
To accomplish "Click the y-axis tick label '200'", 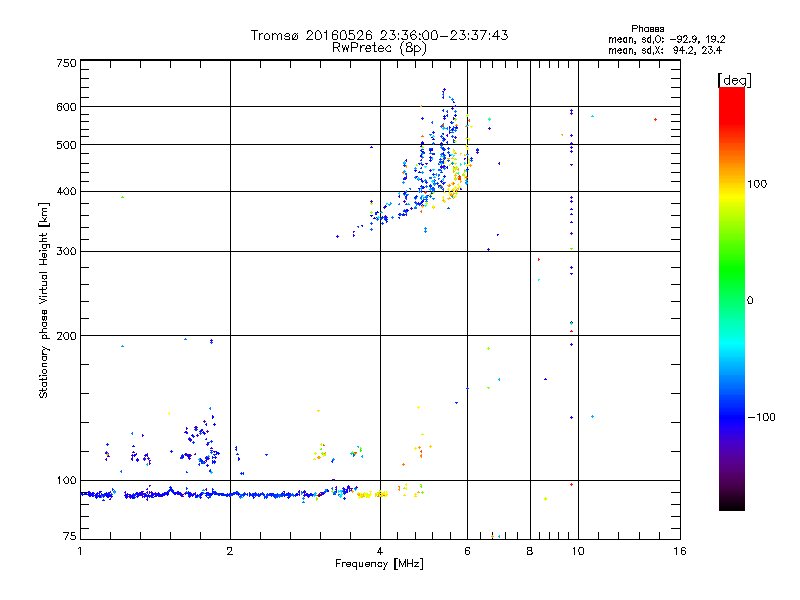I will tap(67, 336).
